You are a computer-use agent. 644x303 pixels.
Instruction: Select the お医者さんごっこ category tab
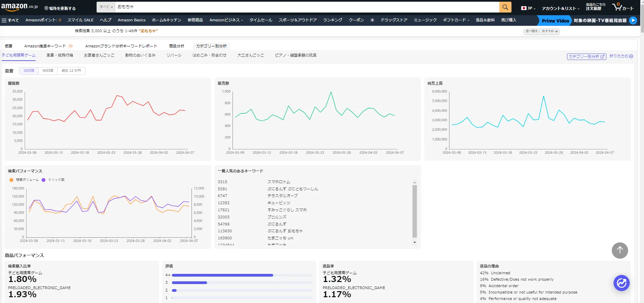pyautogui.click(x=99, y=55)
